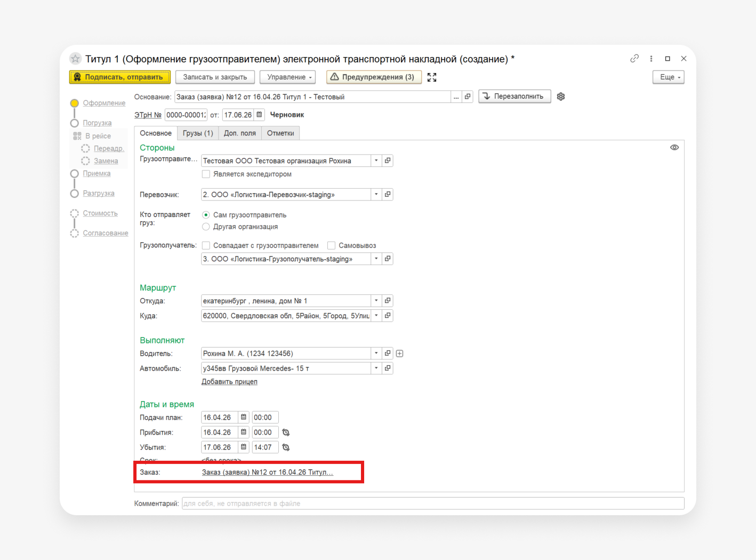The width and height of the screenshot is (756, 560).
Task: Set current time for Убытия
Action: point(286,447)
